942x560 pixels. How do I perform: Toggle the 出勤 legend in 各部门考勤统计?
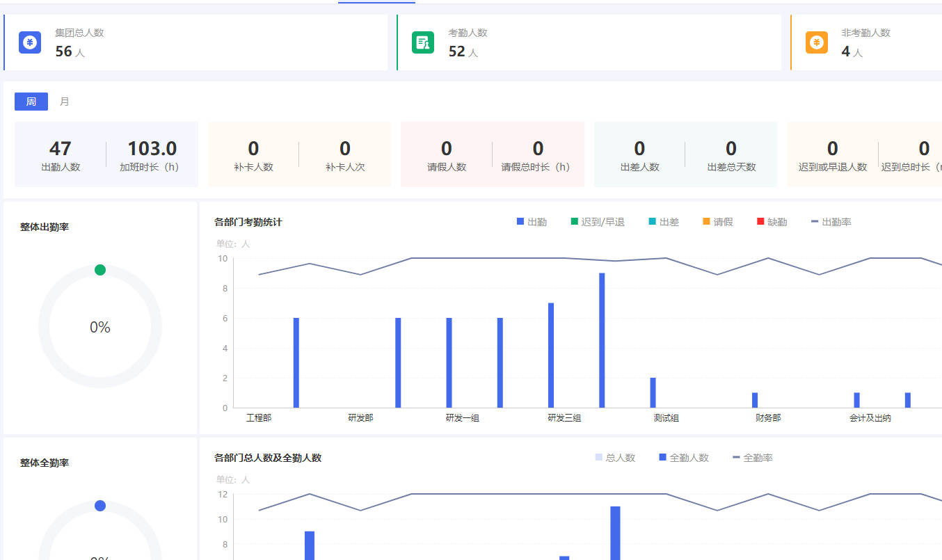532,222
